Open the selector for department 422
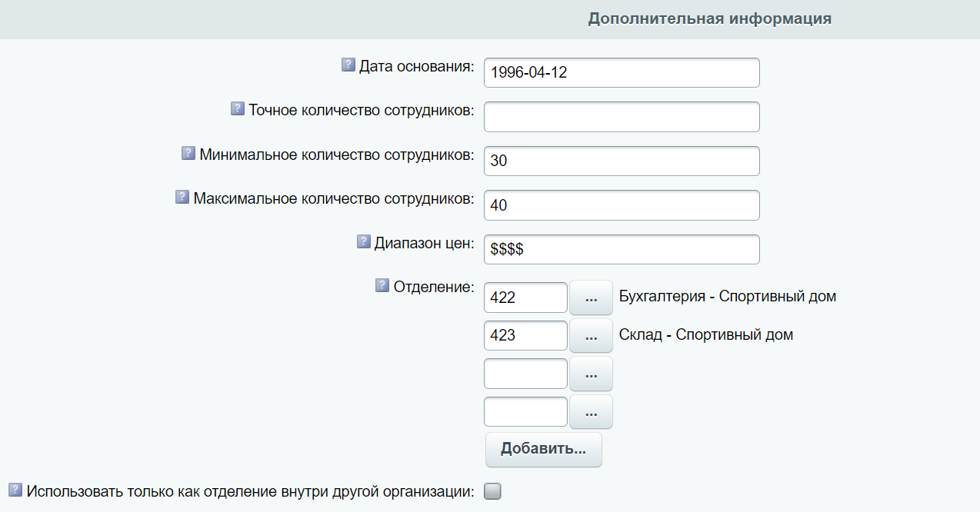 tap(591, 298)
